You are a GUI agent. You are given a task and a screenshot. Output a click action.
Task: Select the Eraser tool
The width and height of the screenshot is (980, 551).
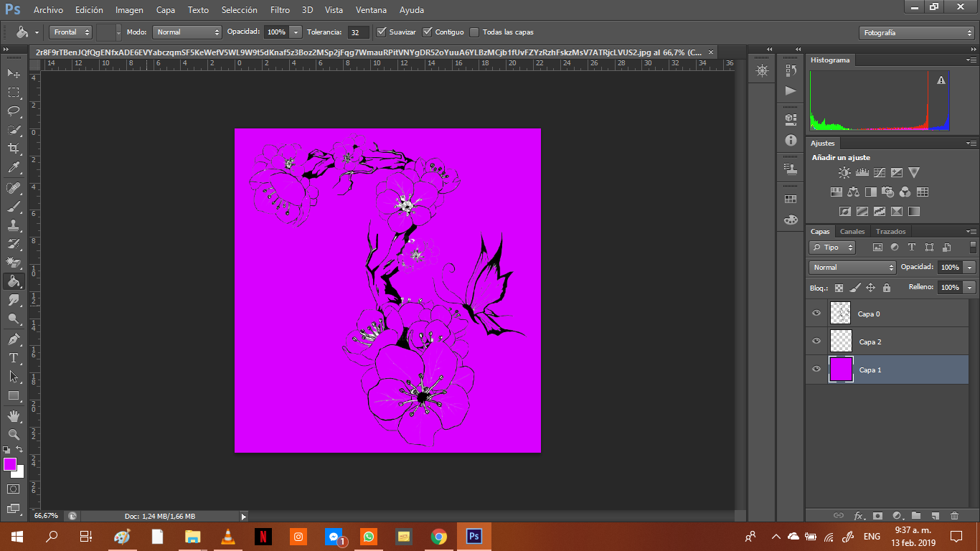coord(14,263)
